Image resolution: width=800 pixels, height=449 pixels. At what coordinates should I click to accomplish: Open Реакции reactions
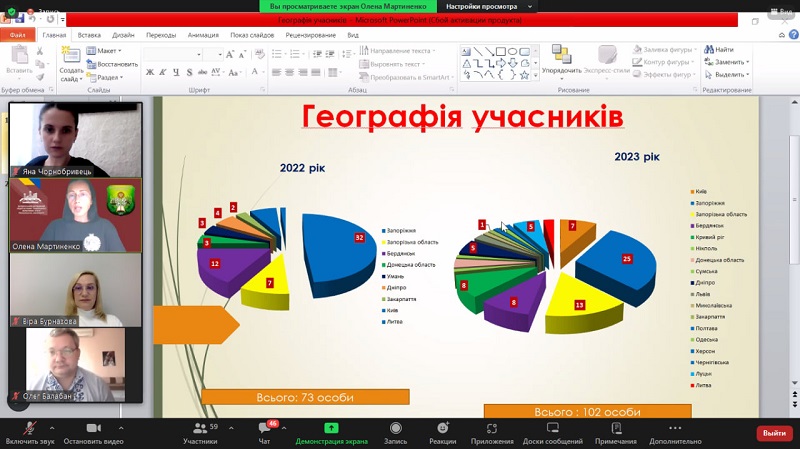442,433
